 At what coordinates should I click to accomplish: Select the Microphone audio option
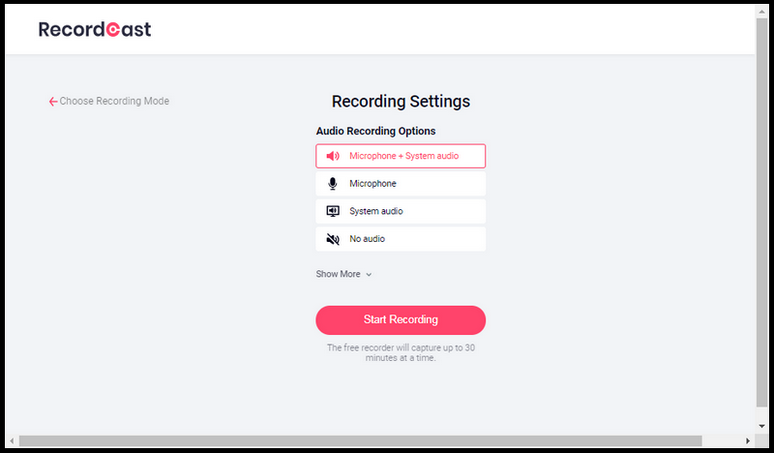[x=400, y=184]
